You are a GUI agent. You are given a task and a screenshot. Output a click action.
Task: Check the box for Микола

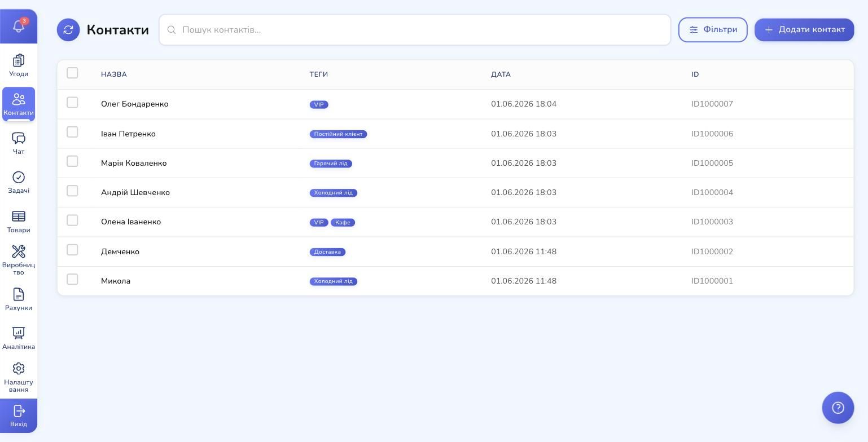[72, 280]
